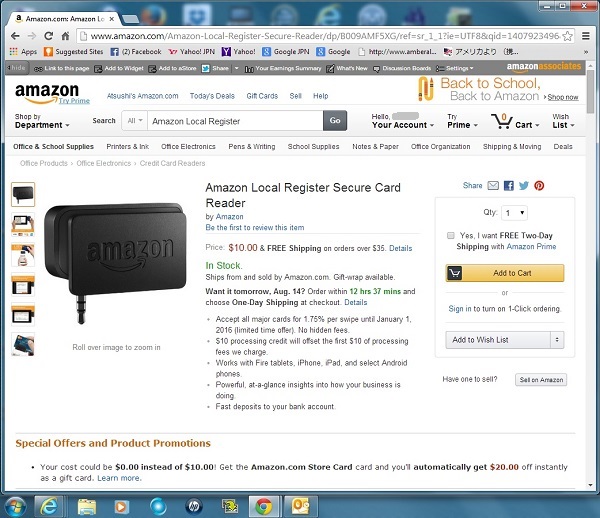
Task: Open the shopping cart icon
Action: pyautogui.click(x=502, y=121)
